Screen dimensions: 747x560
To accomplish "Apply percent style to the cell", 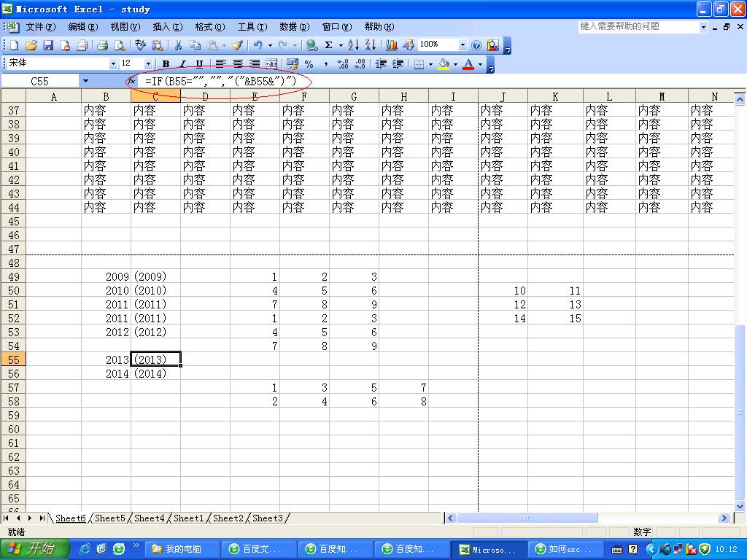I will pyautogui.click(x=309, y=64).
